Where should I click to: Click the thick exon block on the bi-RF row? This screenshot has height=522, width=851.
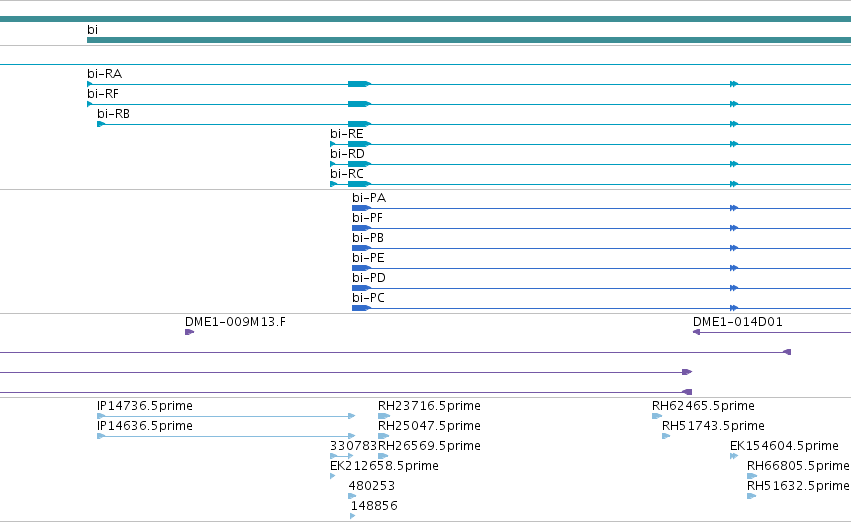(359, 104)
